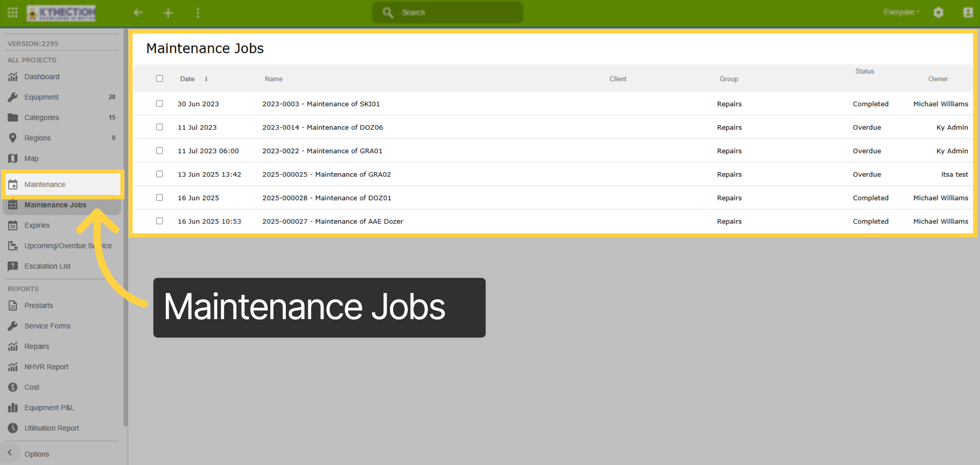Click Categories count badge 15
The height and width of the screenshot is (465, 980).
[x=112, y=118]
